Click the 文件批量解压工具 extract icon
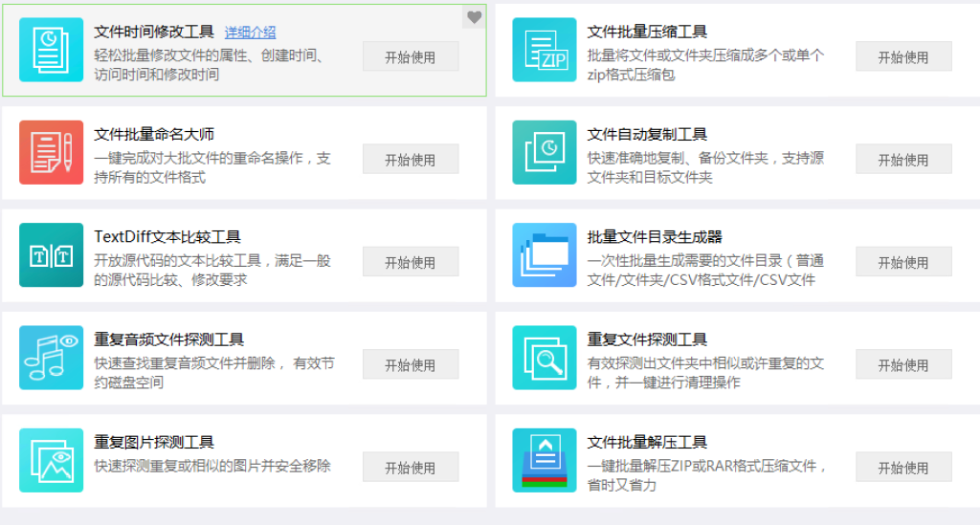The image size is (980, 525). 544,460
